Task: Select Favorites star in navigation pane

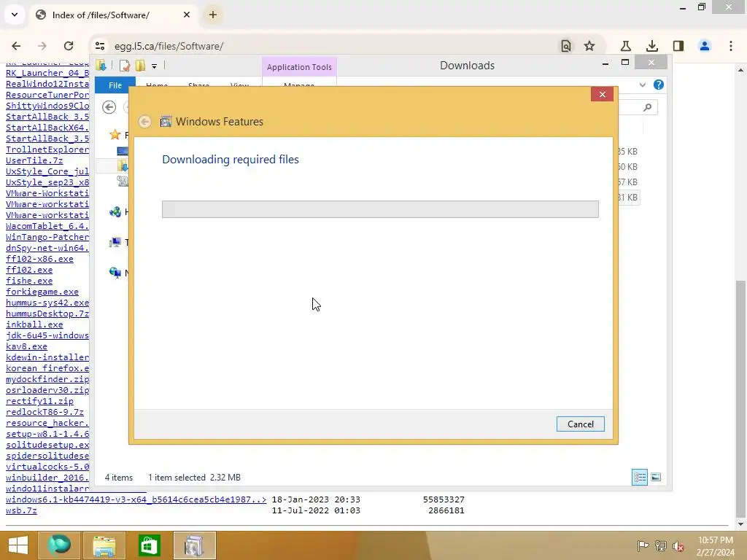Action: (x=115, y=135)
